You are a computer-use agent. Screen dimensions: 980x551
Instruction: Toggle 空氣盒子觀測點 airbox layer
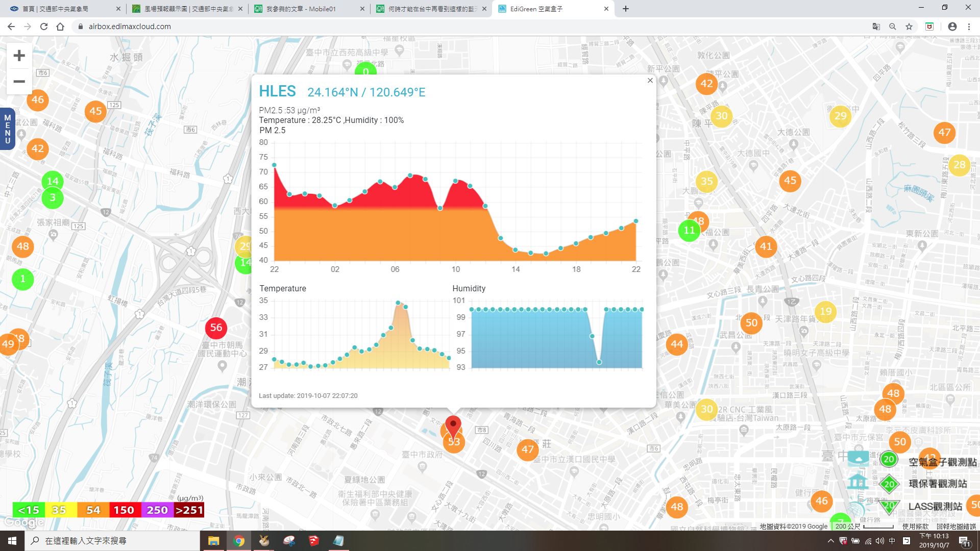pos(942,462)
